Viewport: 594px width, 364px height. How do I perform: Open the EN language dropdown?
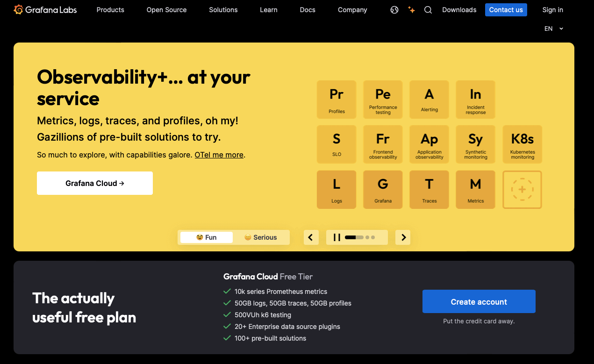click(x=554, y=29)
